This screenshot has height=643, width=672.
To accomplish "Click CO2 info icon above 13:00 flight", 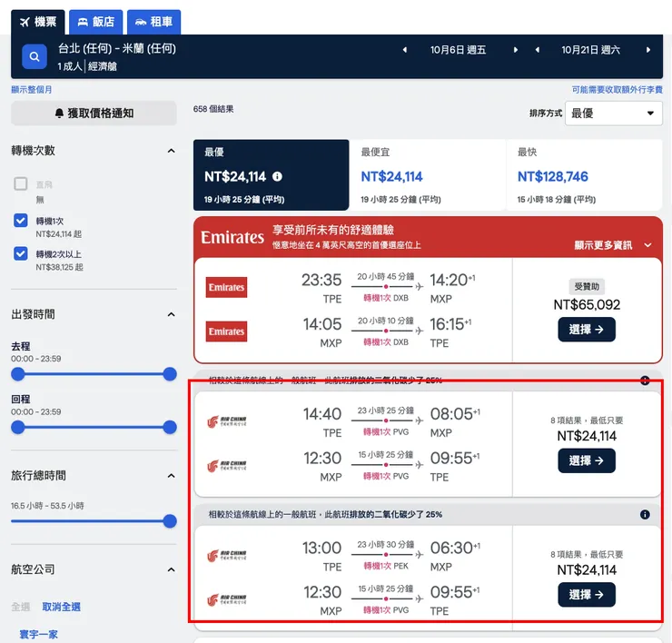I will 645,514.
